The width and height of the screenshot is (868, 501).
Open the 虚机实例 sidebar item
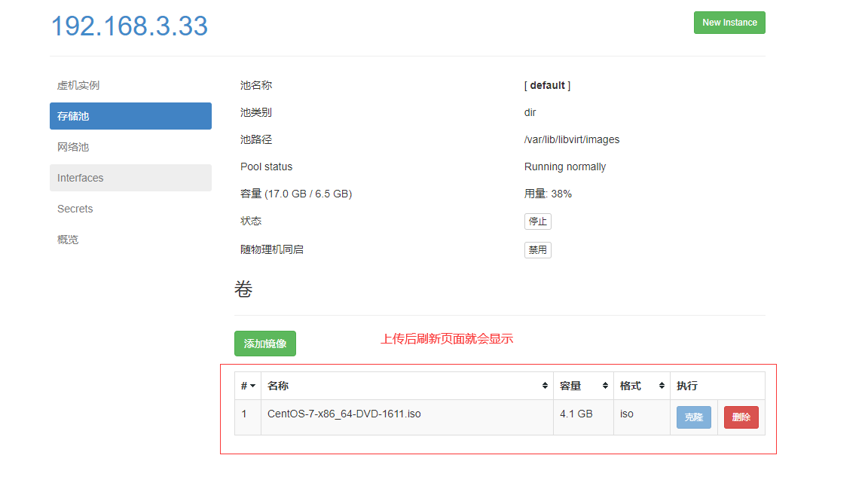click(x=78, y=85)
